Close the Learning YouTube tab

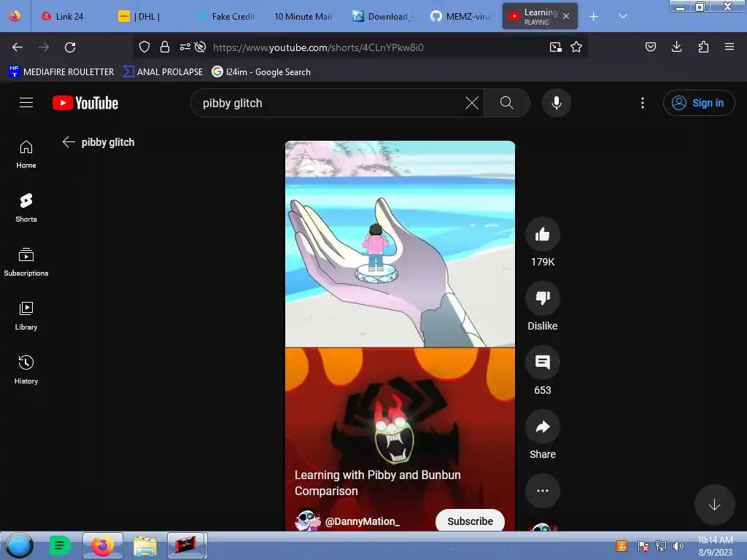566,16
